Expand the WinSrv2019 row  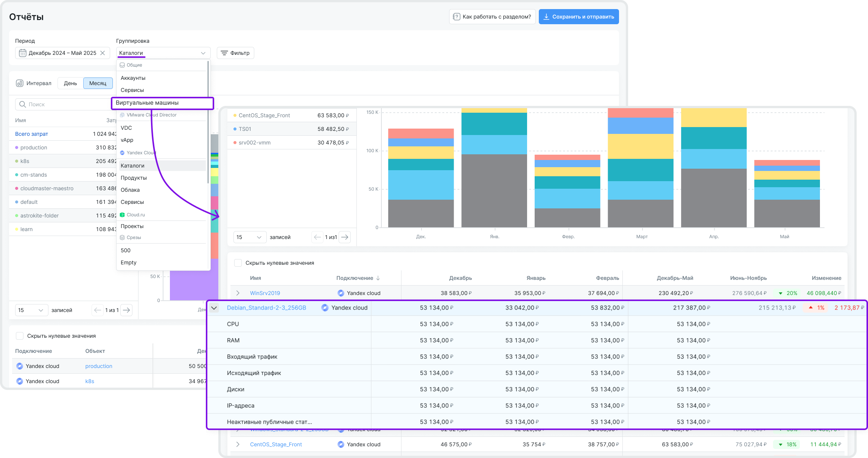[238, 293]
